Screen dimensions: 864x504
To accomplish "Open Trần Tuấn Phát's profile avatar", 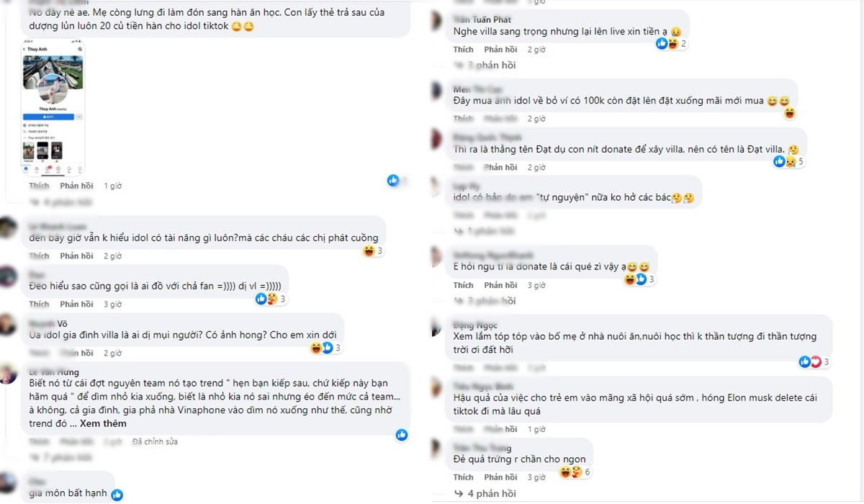I will click(x=436, y=22).
